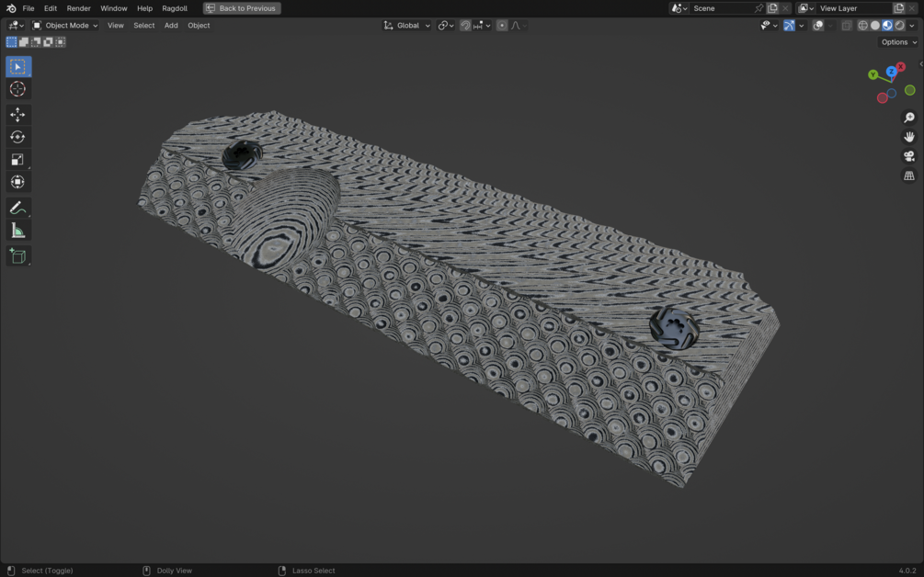Toggle X-Ray mode
The image size is (924, 577).
click(846, 26)
